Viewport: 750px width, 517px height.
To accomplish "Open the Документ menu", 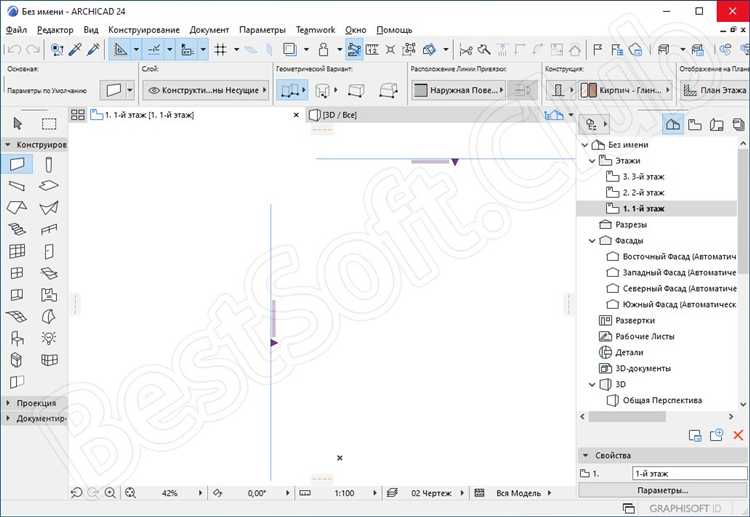I will [x=209, y=30].
